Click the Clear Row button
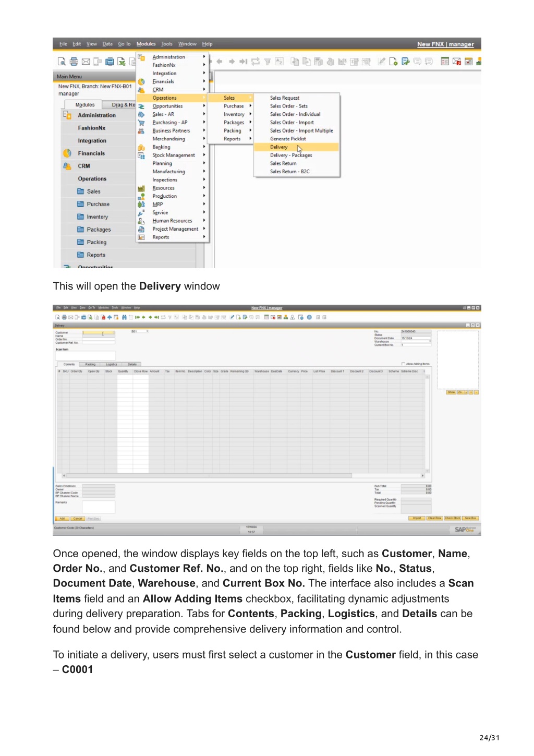Image resolution: width=534 pixels, height=756 pixels. [x=434, y=518]
